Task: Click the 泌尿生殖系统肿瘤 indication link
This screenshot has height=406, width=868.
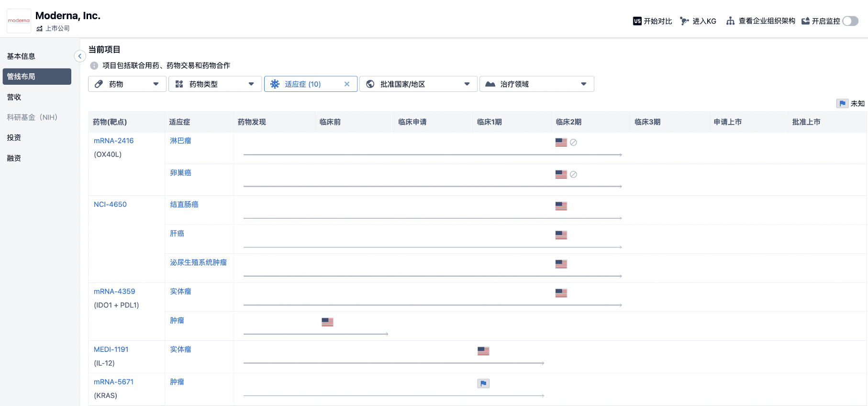Action: pos(198,262)
